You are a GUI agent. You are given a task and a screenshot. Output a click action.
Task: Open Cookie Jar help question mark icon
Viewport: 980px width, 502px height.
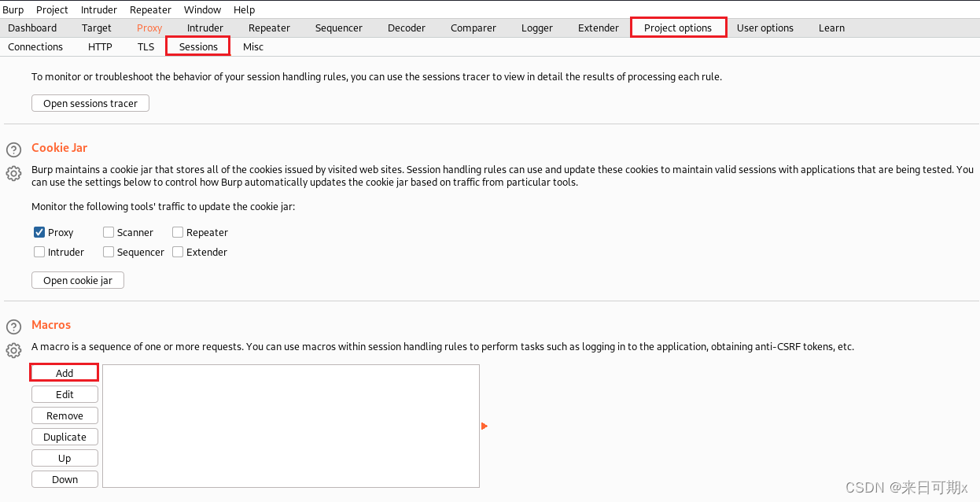tap(13, 149)
